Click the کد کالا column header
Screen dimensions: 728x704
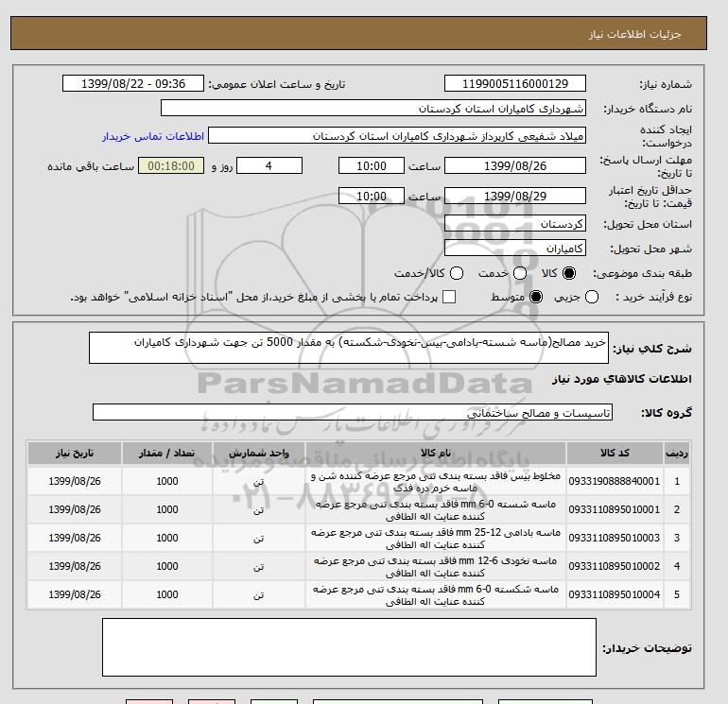click(x=615, y=453)
